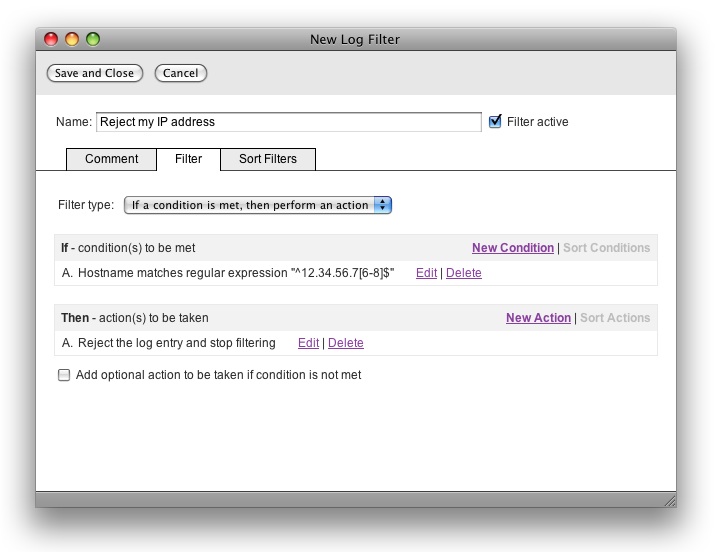Screen dimensions: 718x552
Task: Minimize window with the yellow button
Action: pyautogui.click(x=71, y=39)
